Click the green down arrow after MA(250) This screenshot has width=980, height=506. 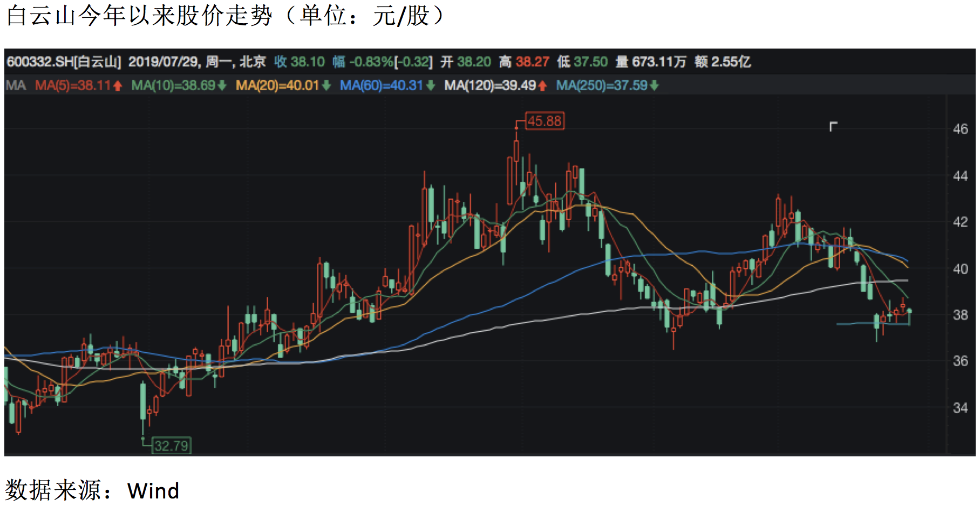pyautogui.click(x=654, y=86)
